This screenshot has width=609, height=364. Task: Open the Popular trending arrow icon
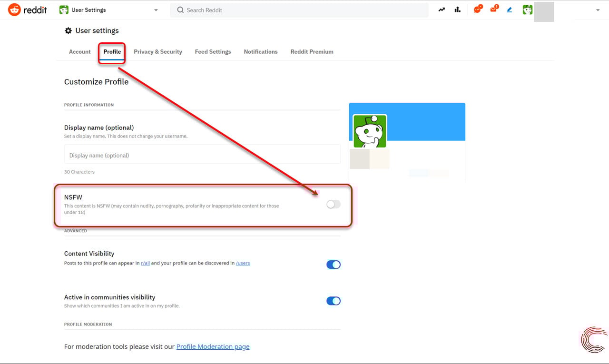pos(442,10)
